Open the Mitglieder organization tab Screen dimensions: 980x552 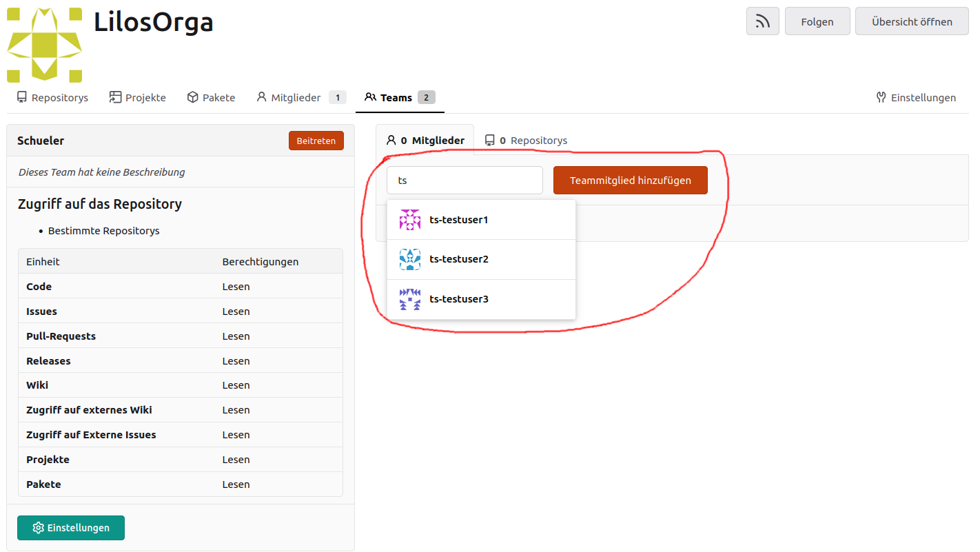[296, 98]
